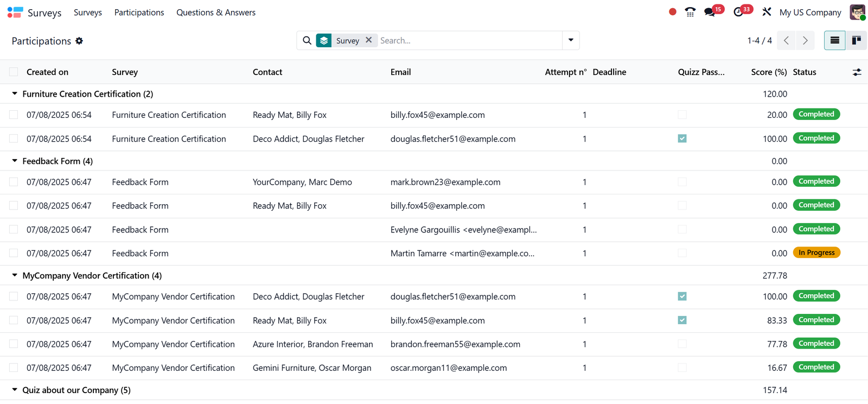Click the Search input field
868x404 pixels.
469,40
